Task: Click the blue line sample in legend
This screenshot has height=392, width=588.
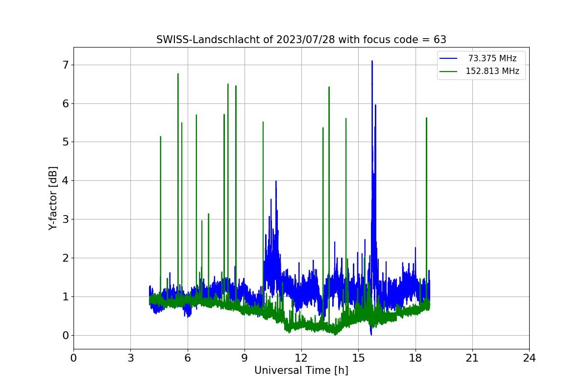Action: tap(448, 58)
